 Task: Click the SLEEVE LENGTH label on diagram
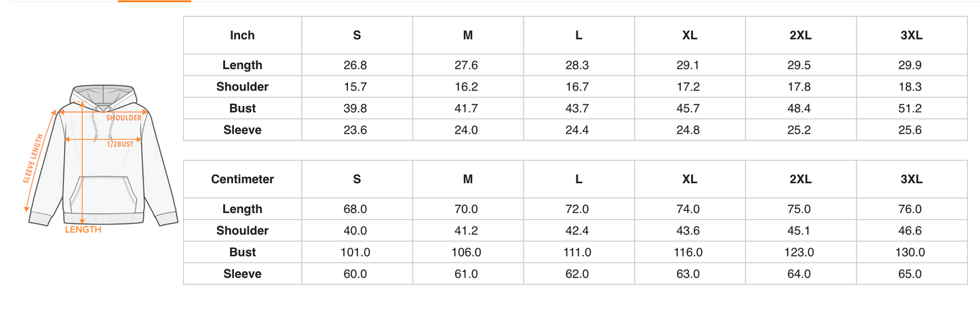pyautogui.click(x=33, y=159)
